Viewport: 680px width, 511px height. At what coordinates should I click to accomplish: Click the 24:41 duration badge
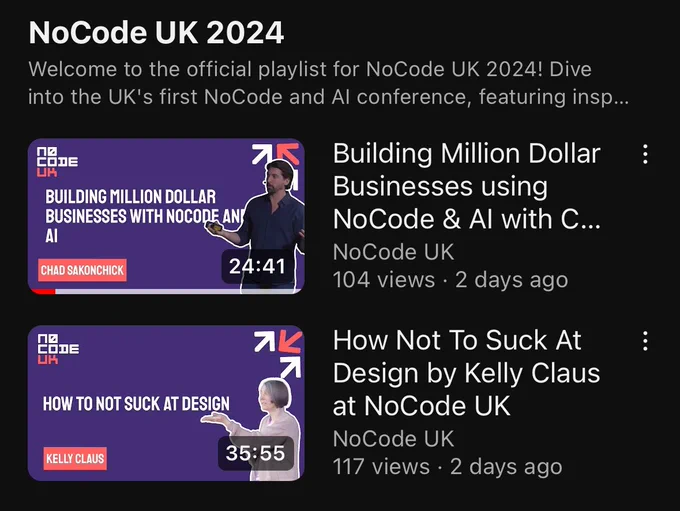[257, 266]
